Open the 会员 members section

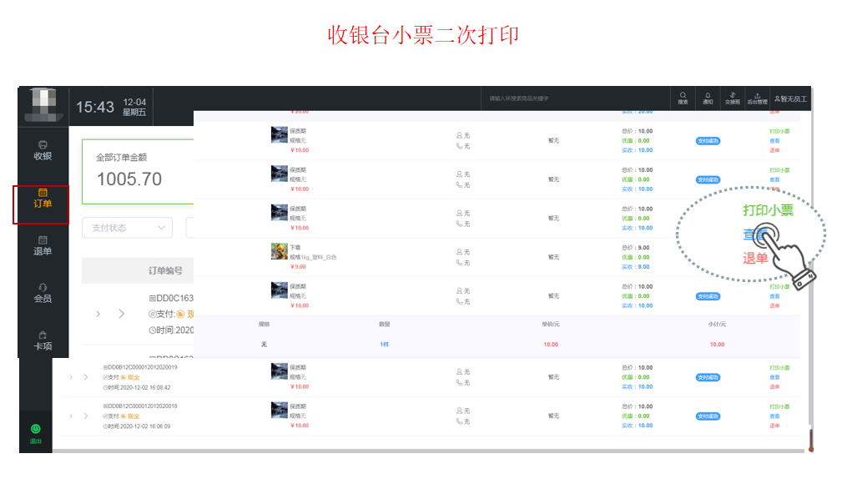[43, 293]
